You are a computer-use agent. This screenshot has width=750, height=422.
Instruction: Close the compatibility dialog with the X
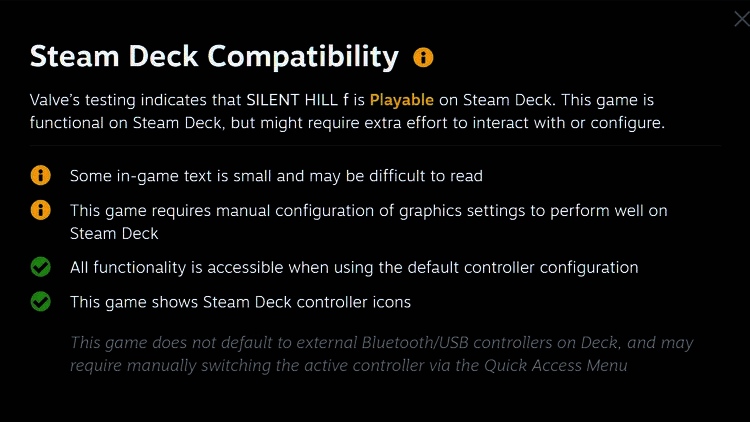(x=741, y=16)
